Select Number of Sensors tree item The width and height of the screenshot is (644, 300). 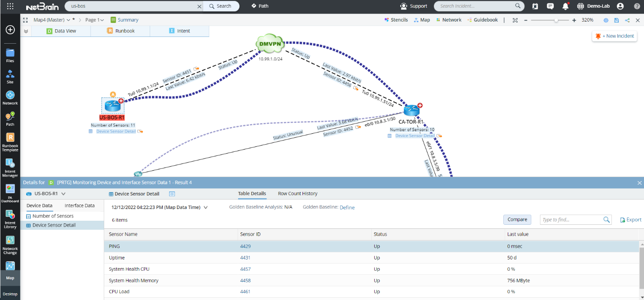[x=53, y=216]
